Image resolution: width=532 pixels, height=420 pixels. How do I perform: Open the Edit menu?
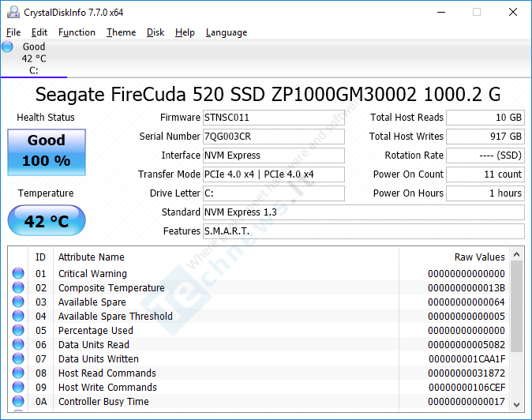pos(39,32)
